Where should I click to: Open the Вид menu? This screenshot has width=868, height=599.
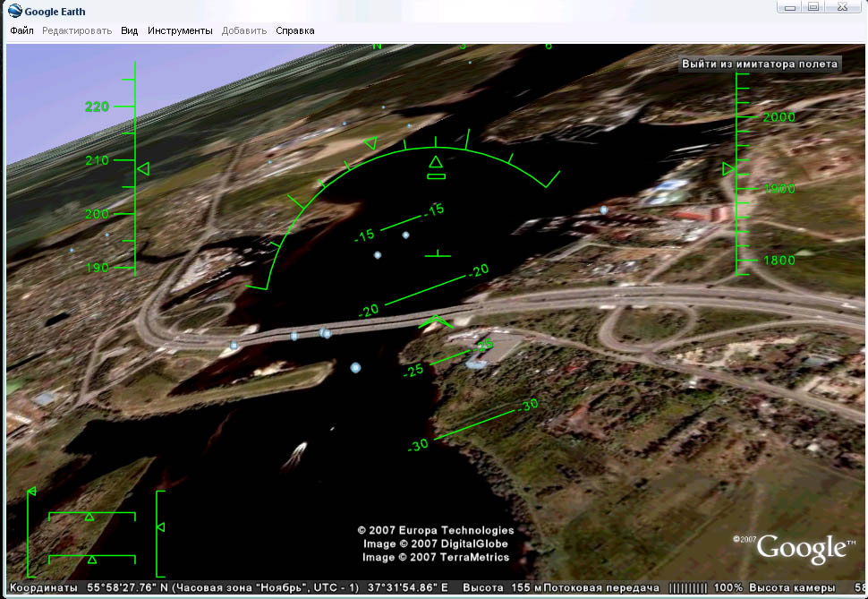click(x=130, y=31)
